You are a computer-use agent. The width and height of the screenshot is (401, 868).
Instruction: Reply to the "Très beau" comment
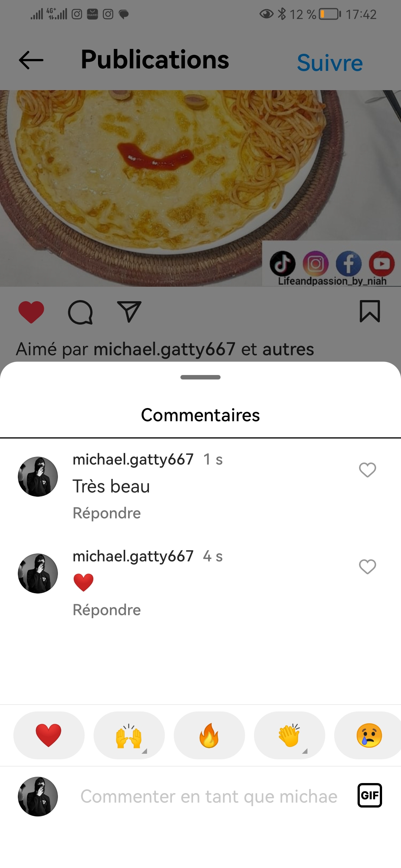point(107,513)
